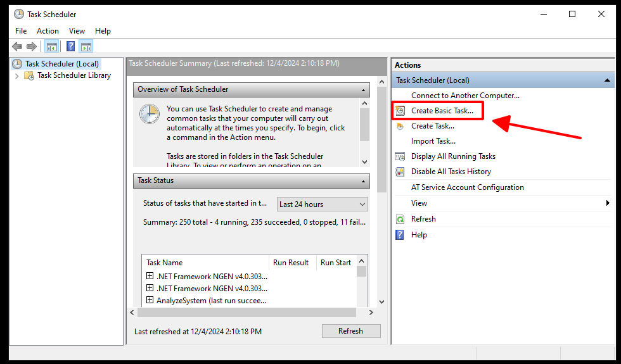
Task: Click the Disable All Tasks History icon
Action: [x=400, y=172]
